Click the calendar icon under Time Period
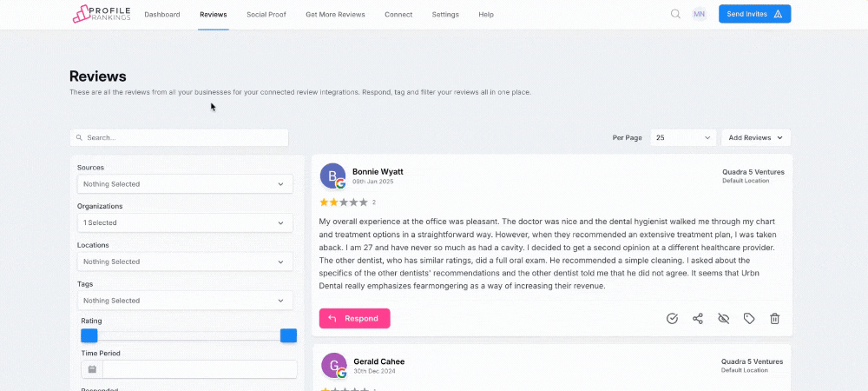Image resolution: width=868 pixels, height=391 pixels. tap(92, 369)
